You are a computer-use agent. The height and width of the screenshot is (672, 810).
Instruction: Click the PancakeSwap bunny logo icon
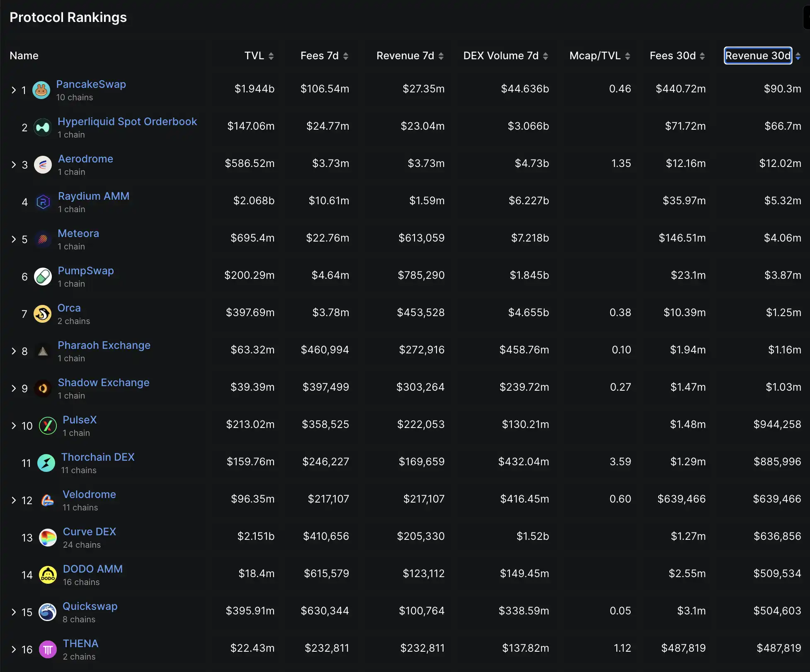coord(41,90)
